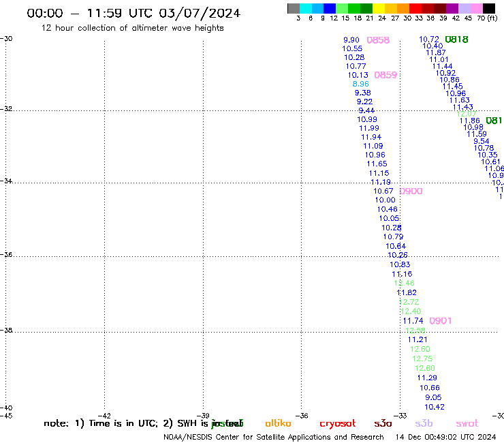Select the wave height value '11.99'

[368, 128]
